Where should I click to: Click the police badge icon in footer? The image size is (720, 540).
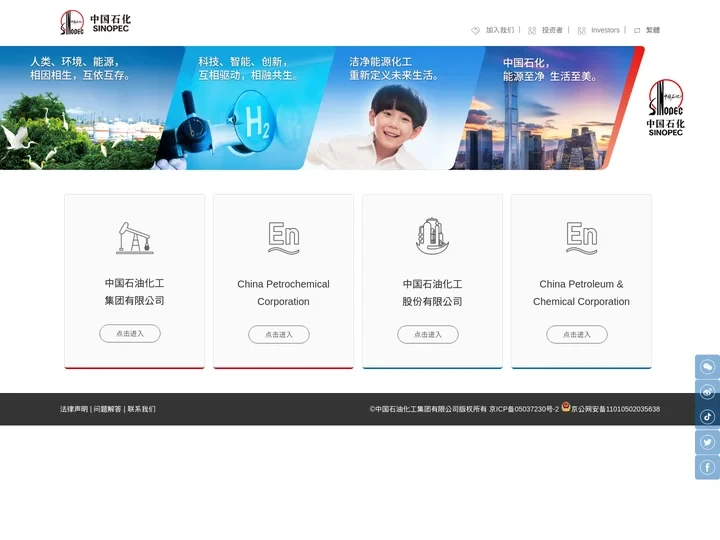566,406
